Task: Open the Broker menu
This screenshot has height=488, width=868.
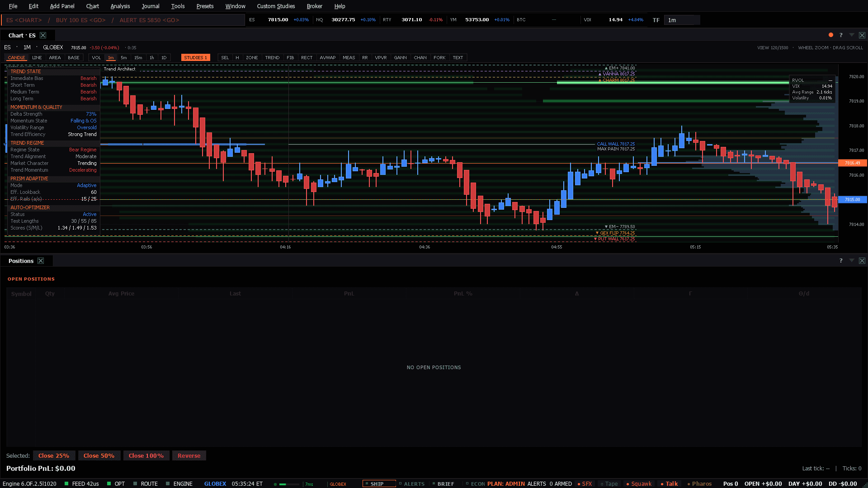Action: pos(314,6)
